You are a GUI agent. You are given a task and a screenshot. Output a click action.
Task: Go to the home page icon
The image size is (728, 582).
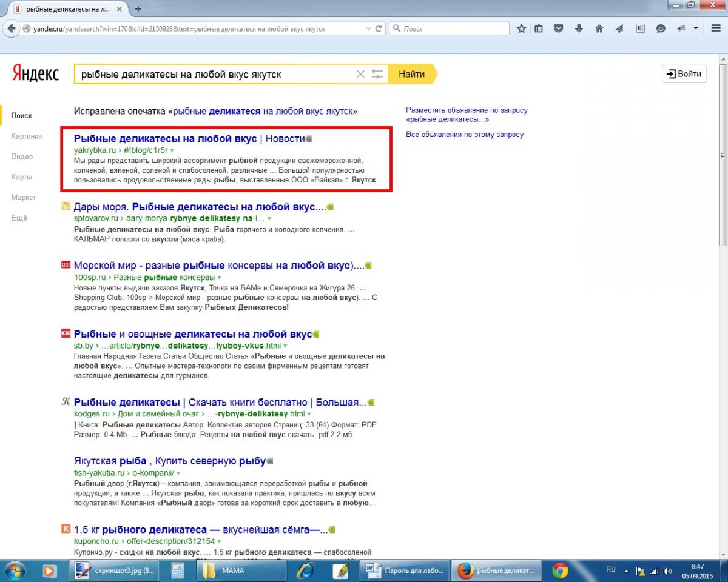[599, 28]
